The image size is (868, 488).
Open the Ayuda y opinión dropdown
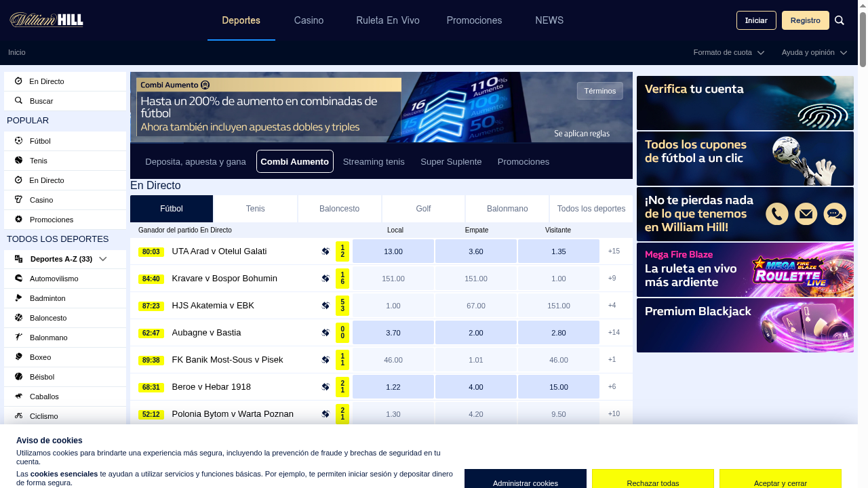click(x=814, y=52)
